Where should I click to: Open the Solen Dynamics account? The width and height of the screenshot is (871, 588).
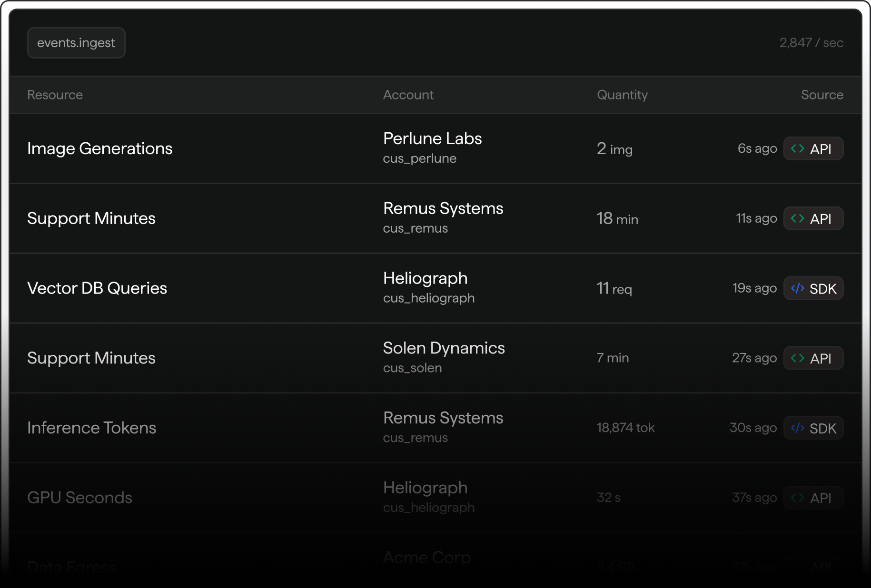click(444, 348)
